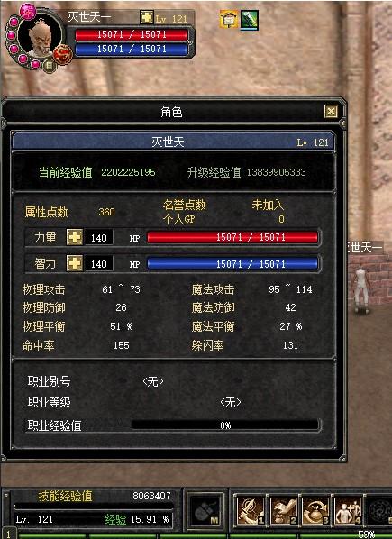Click the mouse M slot on the hotbar
This screenshot has height=539, width=392.
pos(206,511)
